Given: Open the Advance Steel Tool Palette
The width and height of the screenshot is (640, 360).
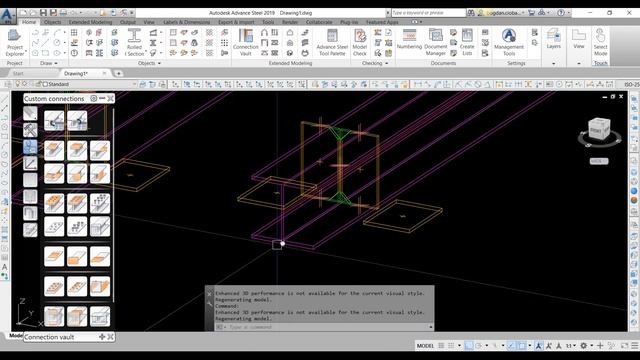Looking at the screenshot, I should pos(332,43).
